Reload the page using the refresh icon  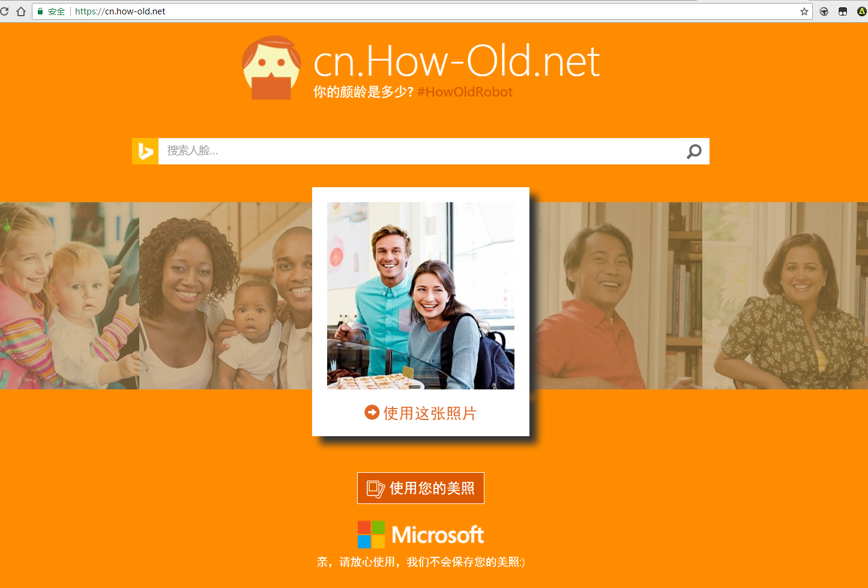pyautogui.click(x=5, y=11)
